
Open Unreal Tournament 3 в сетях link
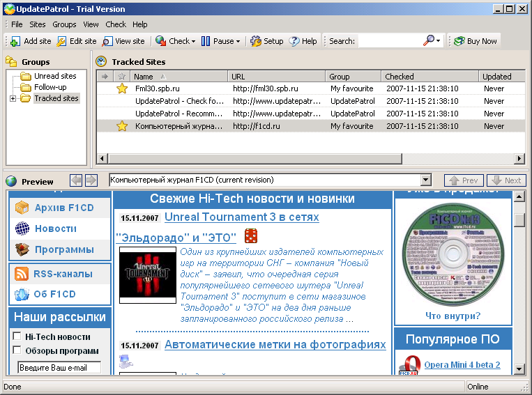[241, 217]
